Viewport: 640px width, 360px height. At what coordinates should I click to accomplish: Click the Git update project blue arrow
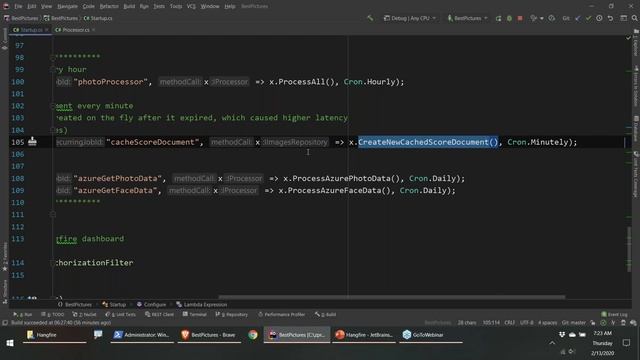coord(577,18)
